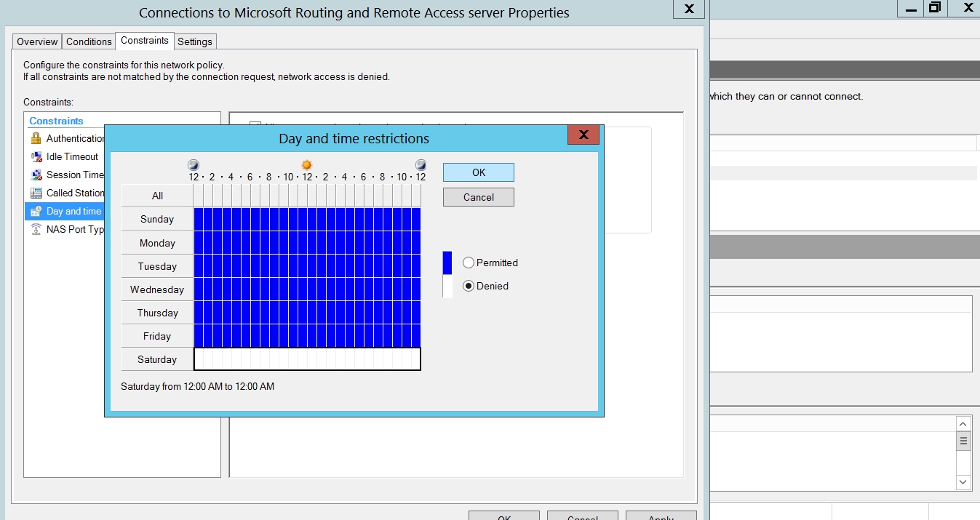Click the noon sun icon above grid
This screenshot has height=520, width=980.
point(307,165)
